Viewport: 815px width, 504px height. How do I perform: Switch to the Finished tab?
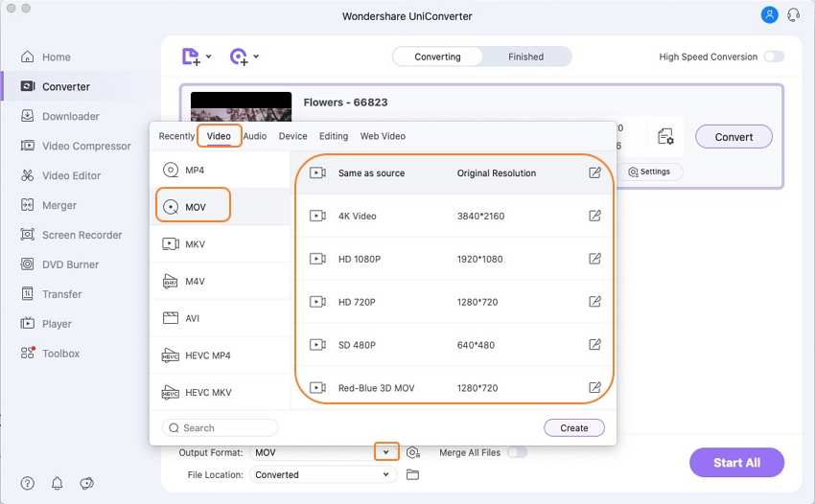[x=525, y=57]
